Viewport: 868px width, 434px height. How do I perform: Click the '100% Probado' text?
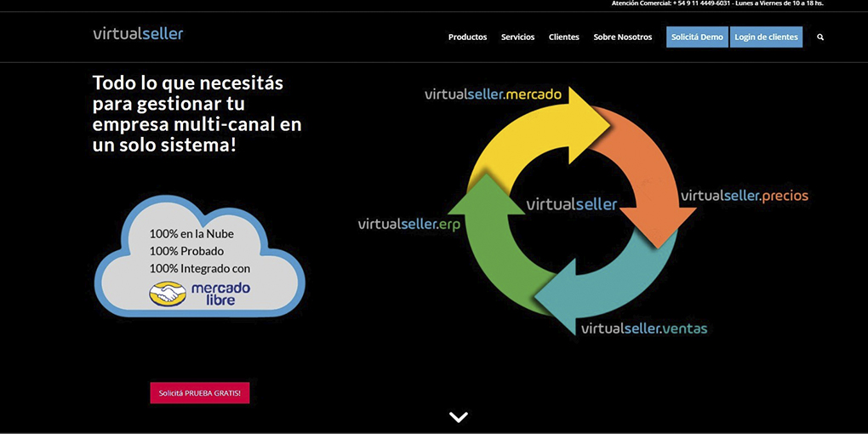point(186,251)
